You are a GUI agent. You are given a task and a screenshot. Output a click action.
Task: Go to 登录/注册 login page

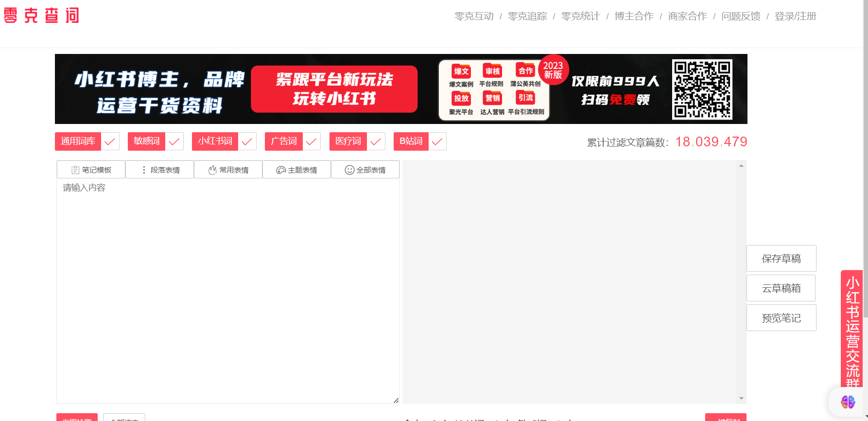795,16
